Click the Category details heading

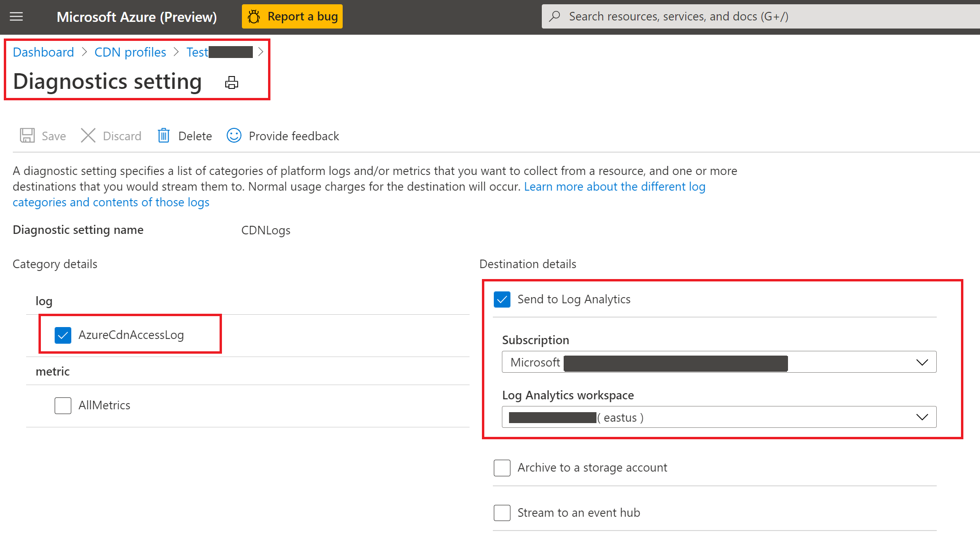tap(55, 264)
